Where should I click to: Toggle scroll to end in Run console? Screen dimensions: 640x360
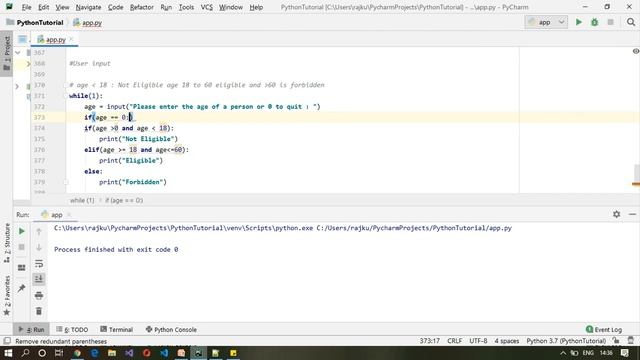click(39, 279)
